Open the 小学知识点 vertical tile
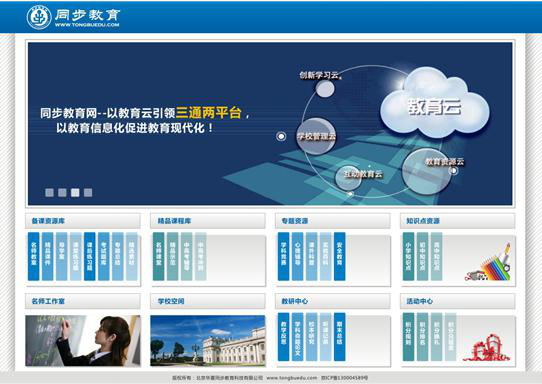Image resolution: width=542 pixels, height=384 pixels. [x=408, y=256]
